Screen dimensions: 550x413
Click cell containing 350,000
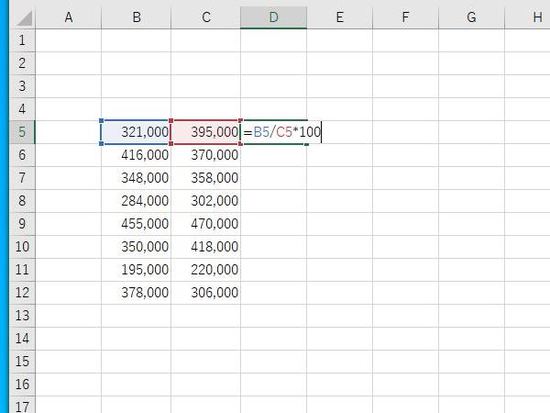click(x=136, y=246)
